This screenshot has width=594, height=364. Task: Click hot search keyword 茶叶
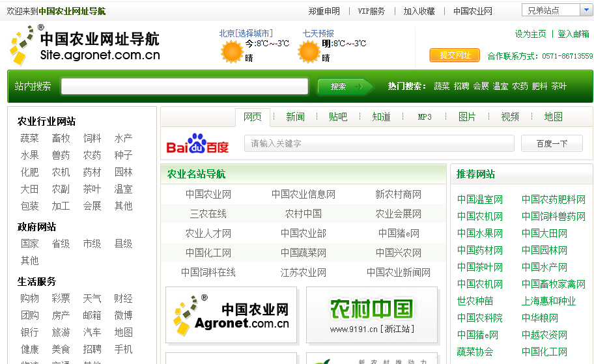pos(559,87)
